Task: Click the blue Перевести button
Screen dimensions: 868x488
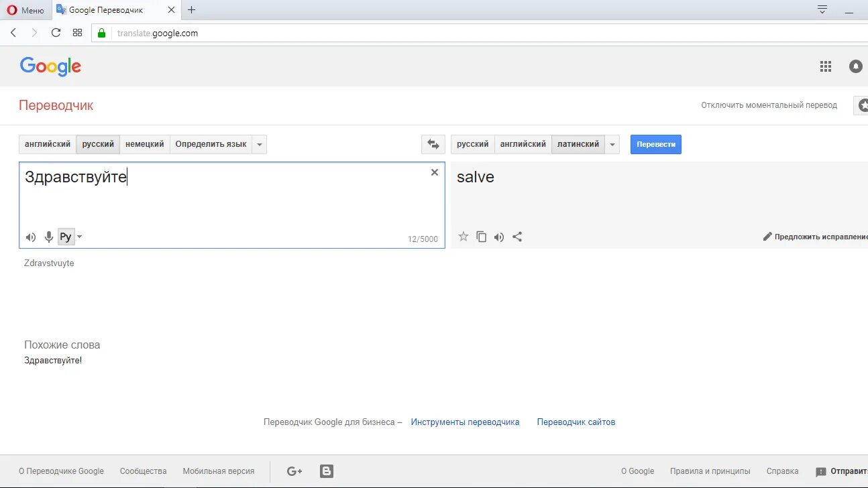Action: pos(656,144)
